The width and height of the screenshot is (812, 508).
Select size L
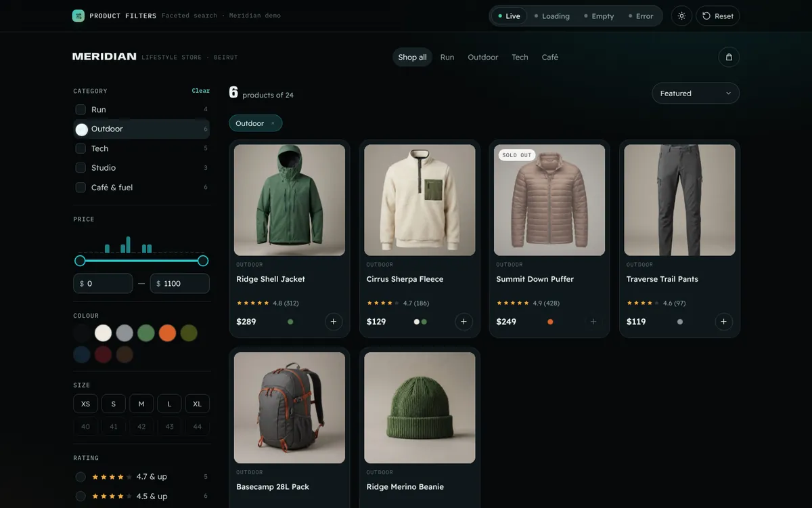pos(169,404)
